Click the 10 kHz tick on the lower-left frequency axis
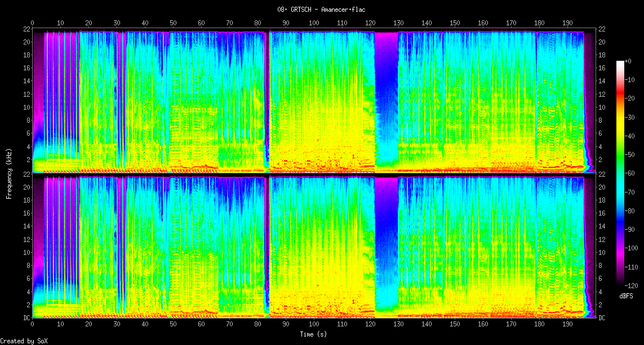 25,253
